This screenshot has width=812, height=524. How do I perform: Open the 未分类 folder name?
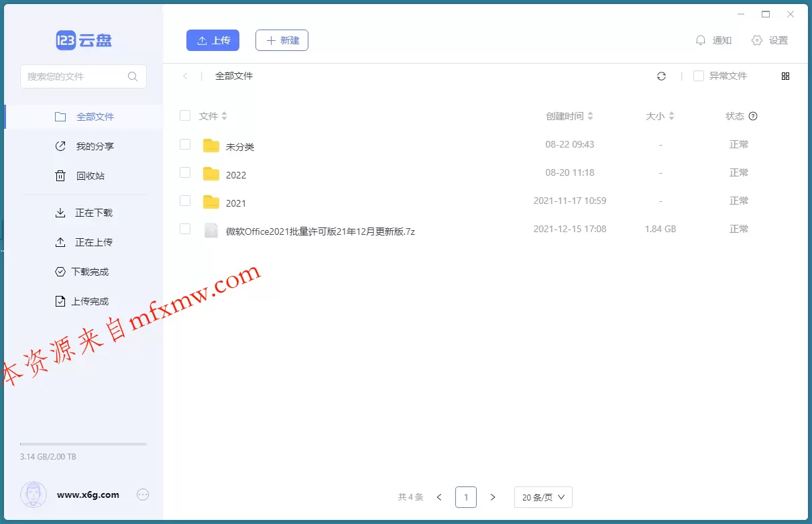click(240, 147)
